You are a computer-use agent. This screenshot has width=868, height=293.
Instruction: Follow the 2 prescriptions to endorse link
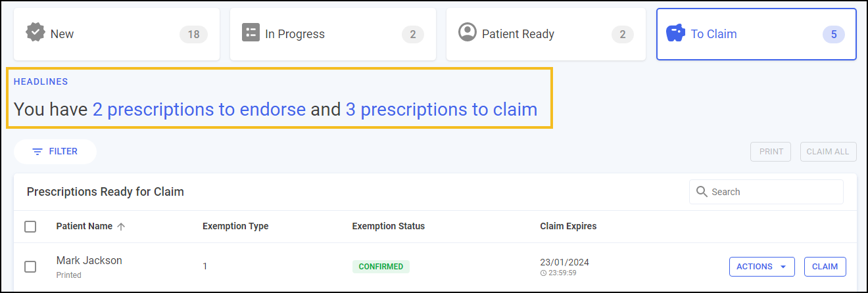coord(199,110)
